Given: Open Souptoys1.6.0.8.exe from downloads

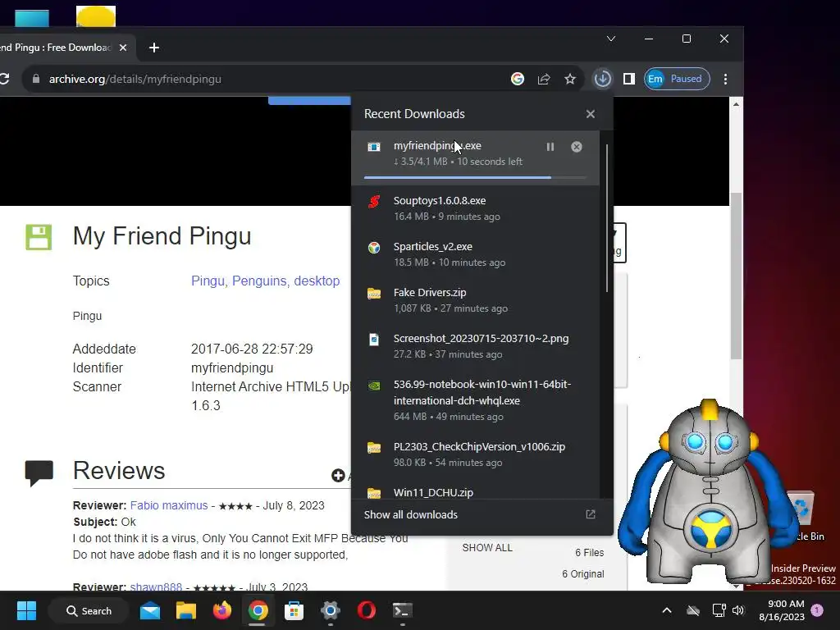Looking at the screenshot, I should click(x=475, y=208).
